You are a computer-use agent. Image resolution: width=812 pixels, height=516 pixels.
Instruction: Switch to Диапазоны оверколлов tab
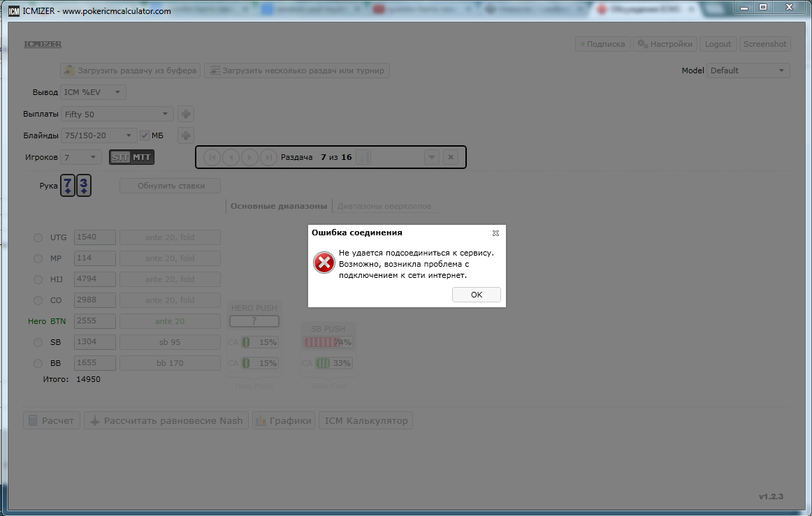coord(384,206)
